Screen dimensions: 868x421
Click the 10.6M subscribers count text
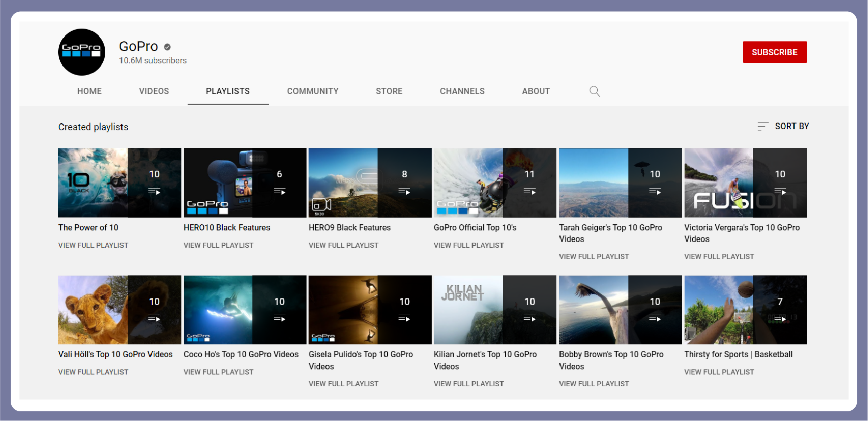pos(153,60)
